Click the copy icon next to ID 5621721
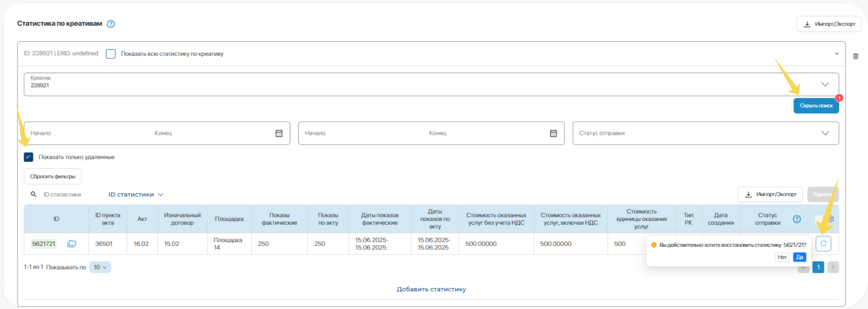This screenshot has height=309, width=868. 71,244
